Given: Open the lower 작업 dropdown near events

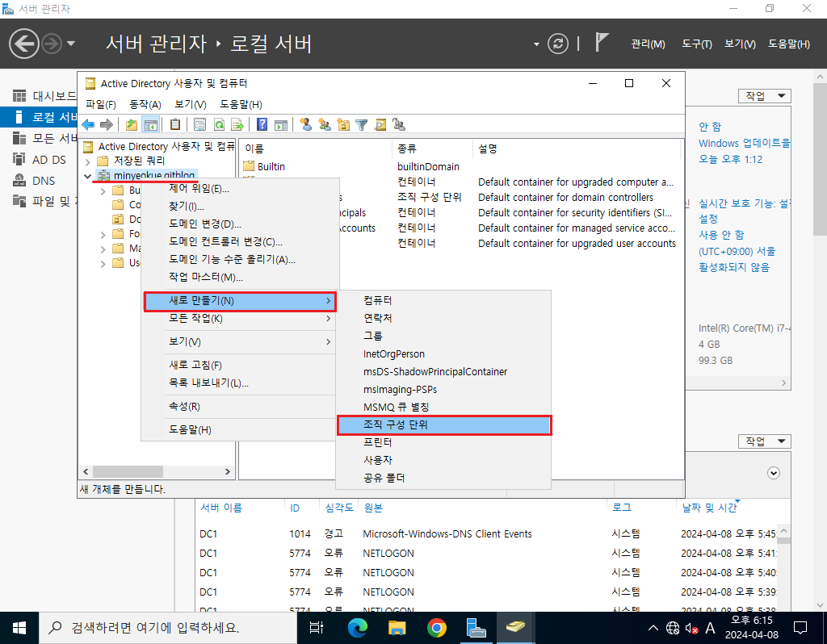Looking at the screenshot, I should pos(765,441).
